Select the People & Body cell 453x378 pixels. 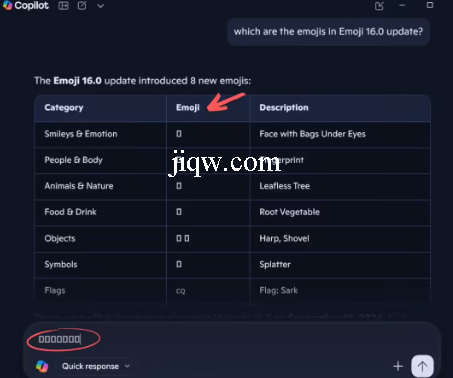(x=73, y=160)
